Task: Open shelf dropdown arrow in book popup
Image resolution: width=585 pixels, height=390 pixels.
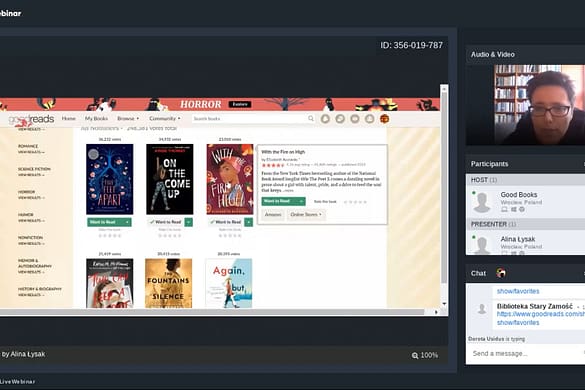Action: 301,201
